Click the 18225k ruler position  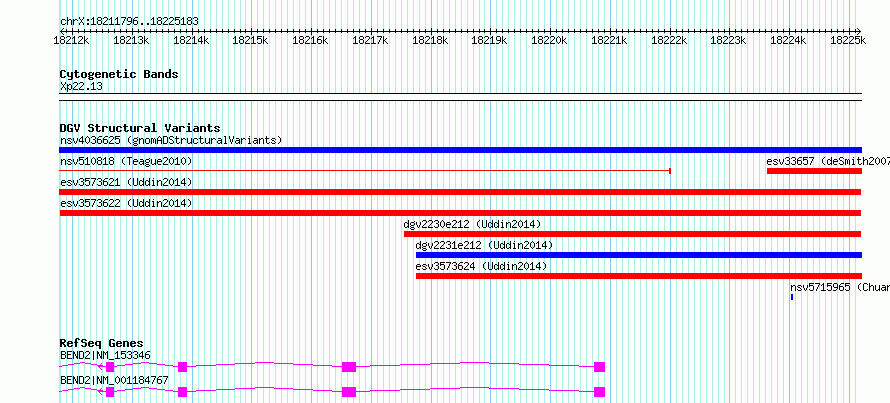(848, 40)
